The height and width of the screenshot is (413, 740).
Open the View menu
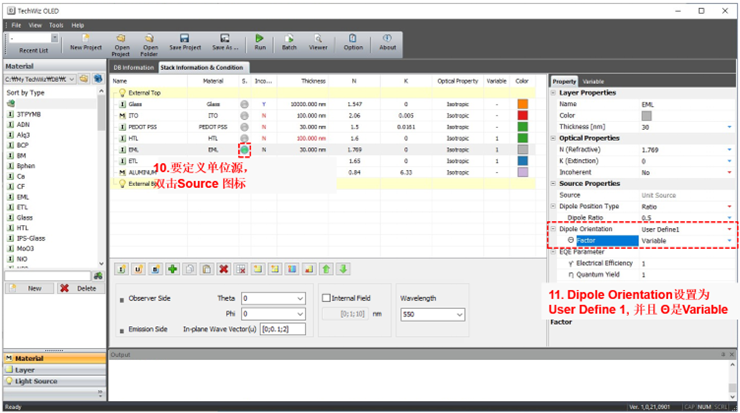(x=35, y=25)
